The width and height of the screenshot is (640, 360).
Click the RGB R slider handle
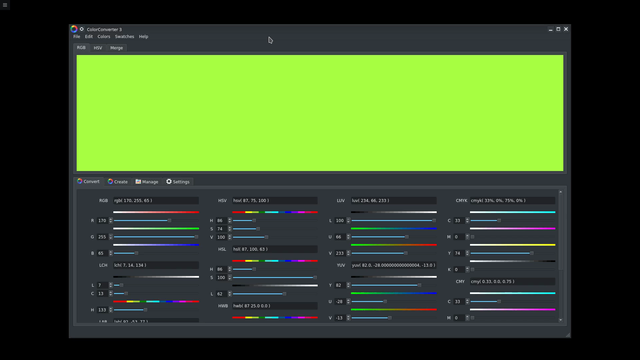point(169,220)
